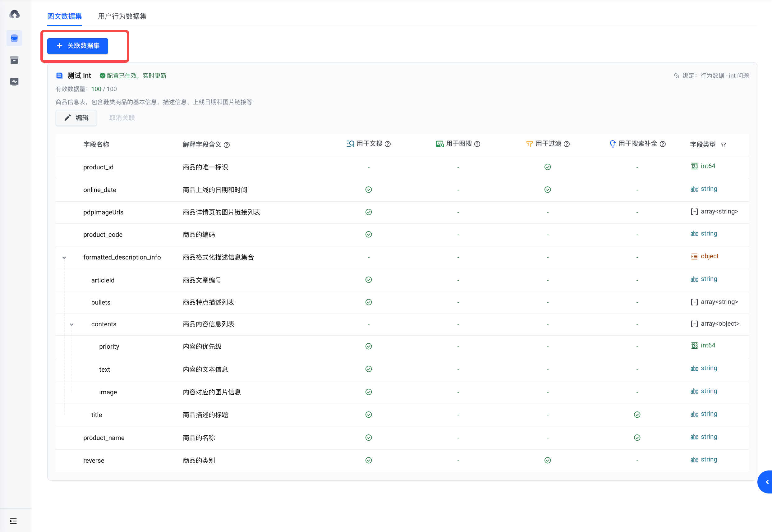Screen dimensions: 772x532
Task: Click the 关联数据集 button
Action: click(78, 46)
